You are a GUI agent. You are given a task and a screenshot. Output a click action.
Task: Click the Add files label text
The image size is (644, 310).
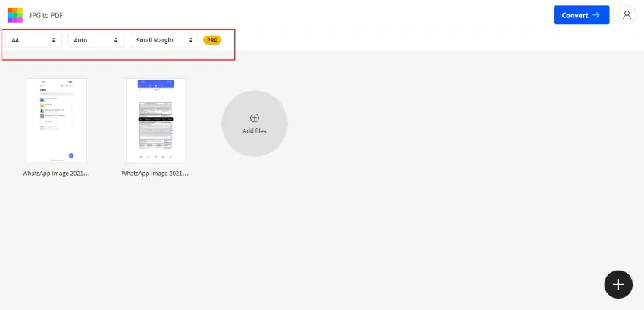[x=255, y=131]
